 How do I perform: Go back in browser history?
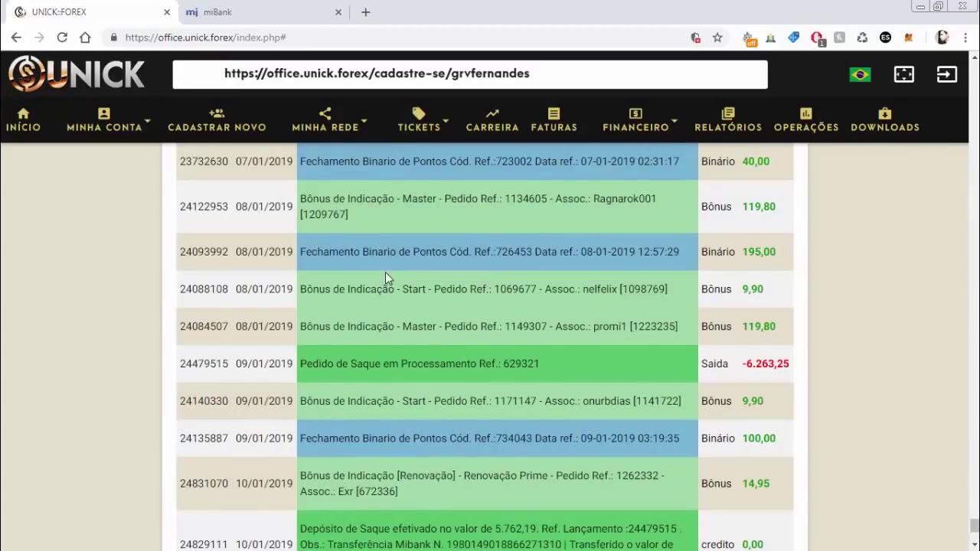[16, 37]
